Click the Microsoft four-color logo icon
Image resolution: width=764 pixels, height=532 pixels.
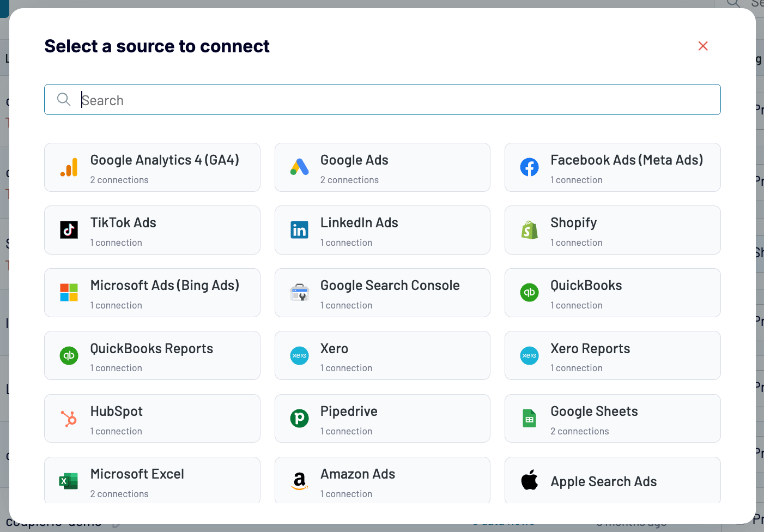pyautogui.click(x=69, y=293)
